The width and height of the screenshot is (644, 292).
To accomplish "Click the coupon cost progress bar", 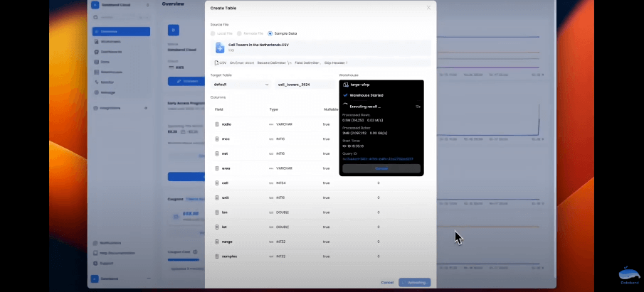I will pyautogui.click(x=184, y=259).
